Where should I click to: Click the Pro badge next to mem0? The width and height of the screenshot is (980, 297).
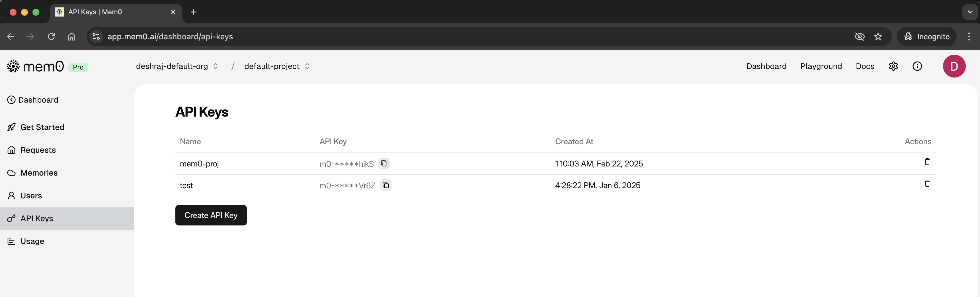point(78,67)
